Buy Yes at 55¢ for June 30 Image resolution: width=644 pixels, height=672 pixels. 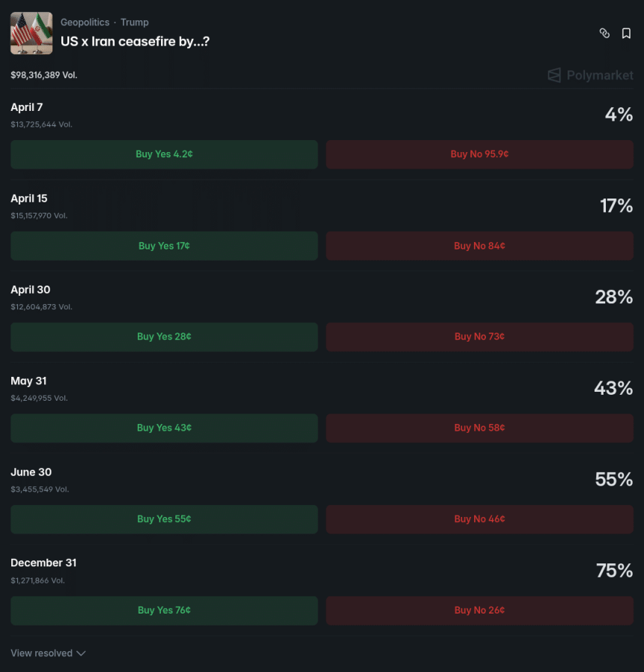[x=164, y=519]
